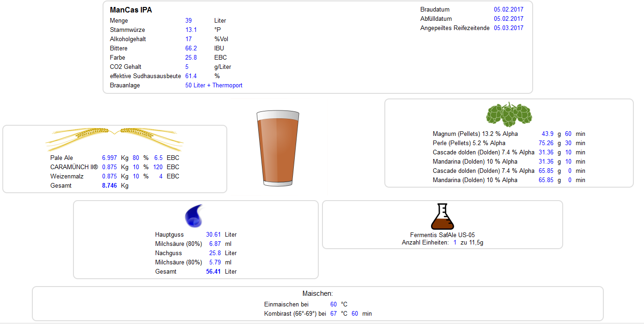The width and height of the screenshot is (644, 324).
Task: Click the Angepeiltes Reifezeitende date 05.03.2017
Action: [508, 28]
